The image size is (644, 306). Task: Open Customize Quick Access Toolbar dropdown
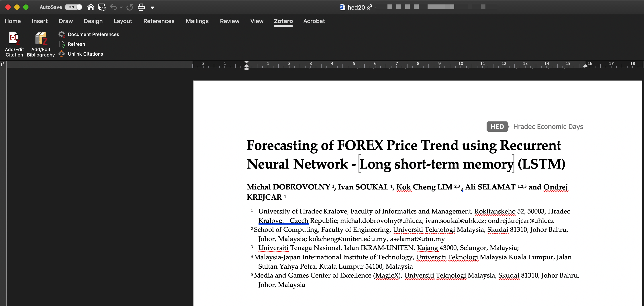pos(152,8)
